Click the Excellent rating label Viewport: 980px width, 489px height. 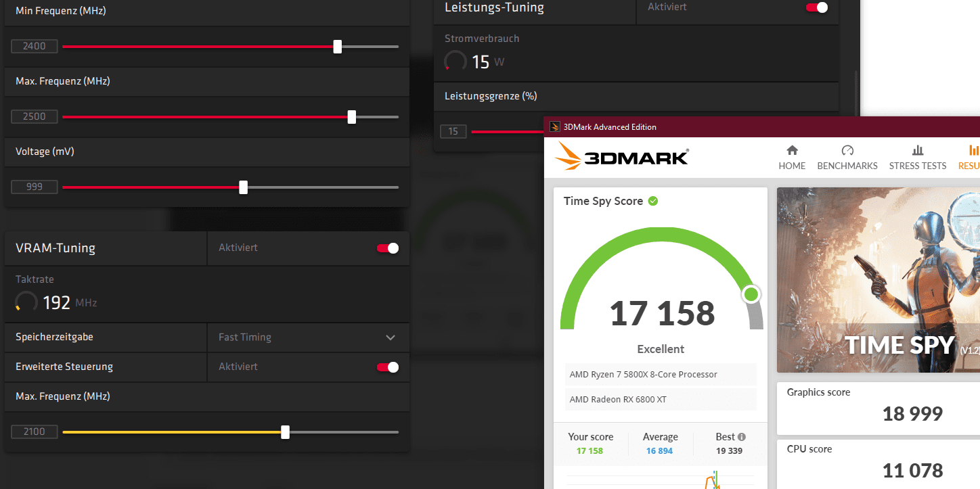tap(661, 349)
